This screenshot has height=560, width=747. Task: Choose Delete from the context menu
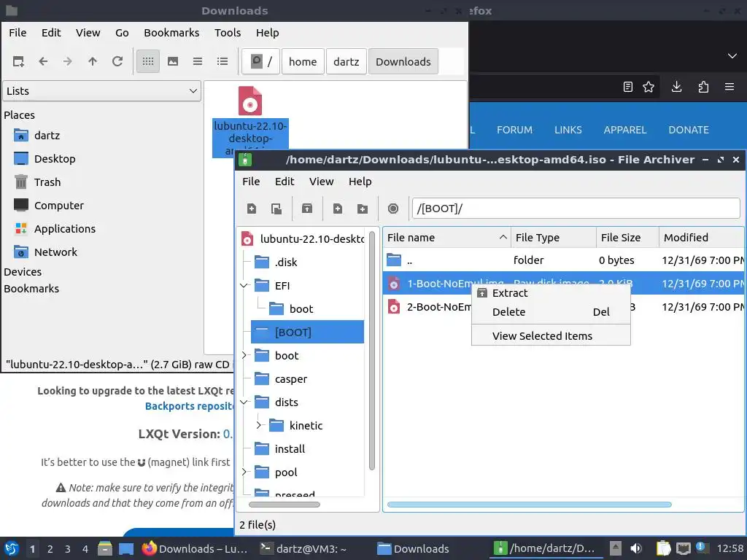point(551,312)
